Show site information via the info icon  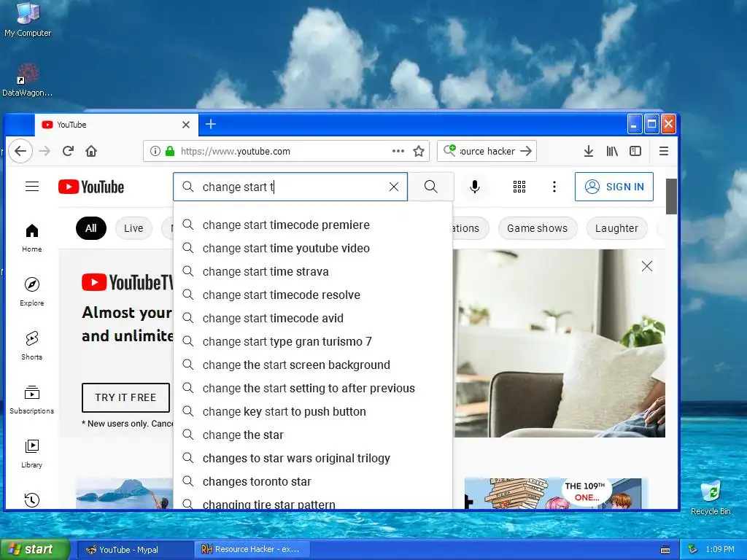coord(155,152)
